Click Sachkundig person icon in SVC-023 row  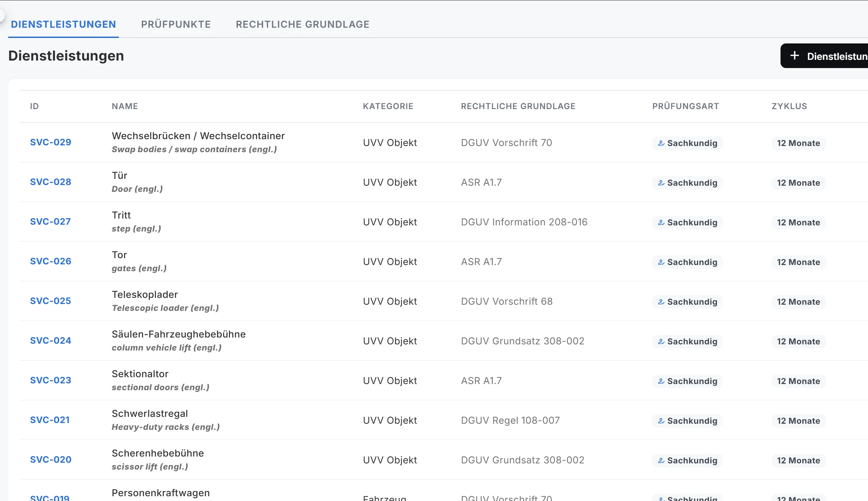(661, 381)
